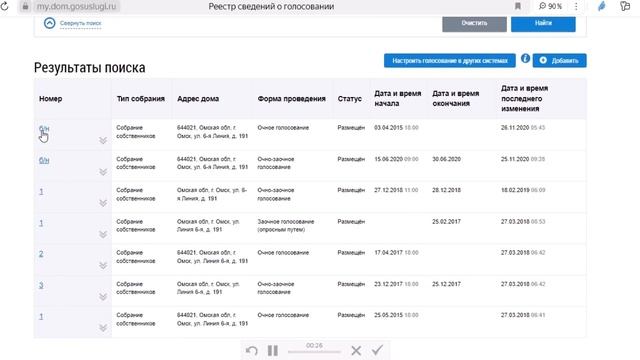Open record '2' dated 17.04.2017
This screenshot has width=640, height=360.
click(41, 254)
